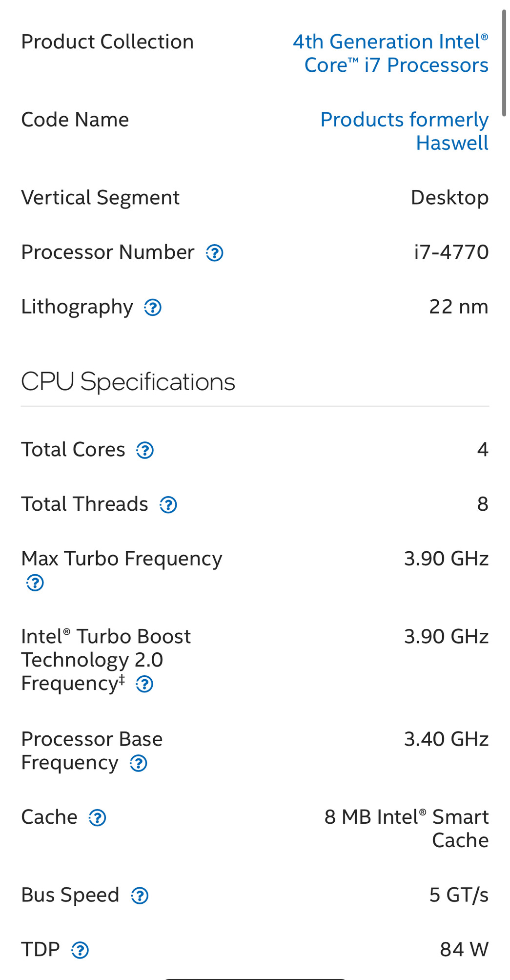Select the i7-4770 processor number value
Image resolution: width=510 pixels, height=980 pixels.
click(x=451, y=252)
